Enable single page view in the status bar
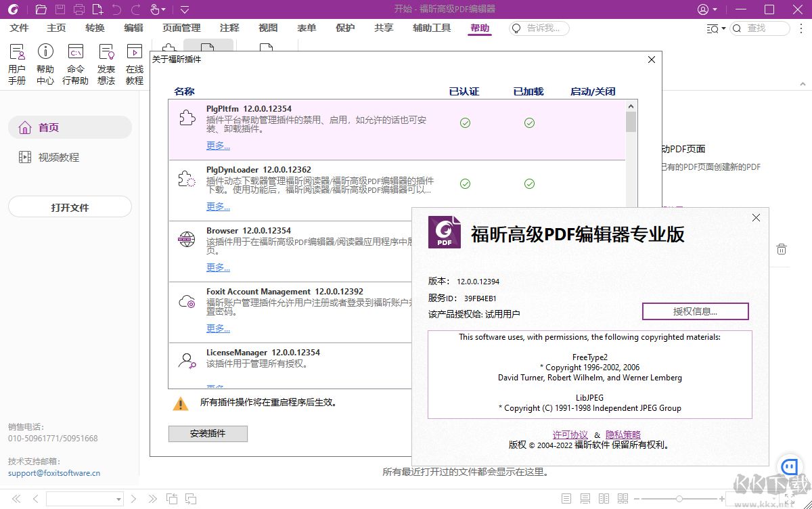 pos(566,497)
